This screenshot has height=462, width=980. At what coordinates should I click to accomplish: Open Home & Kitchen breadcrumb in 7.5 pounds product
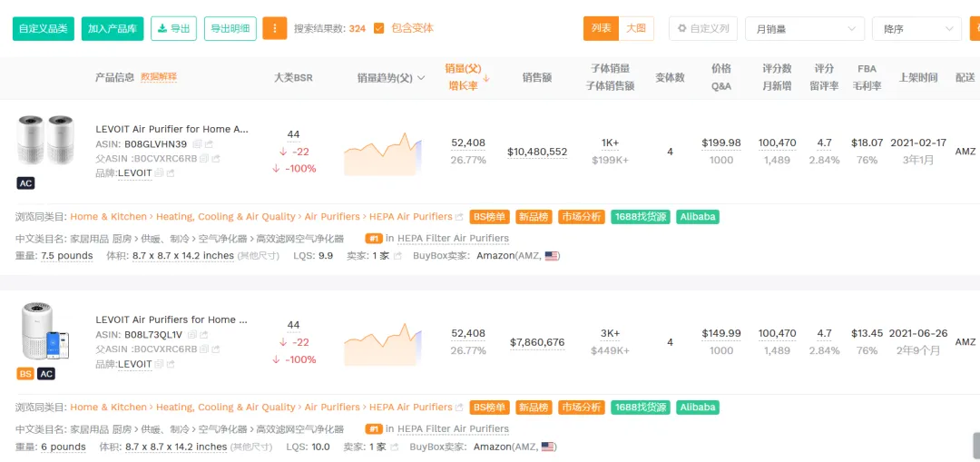pos(108,216)
